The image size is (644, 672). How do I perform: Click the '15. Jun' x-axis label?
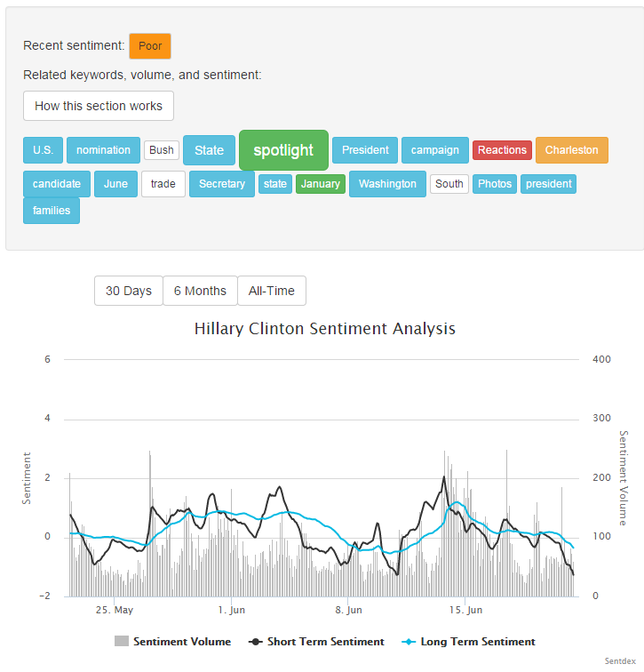tap(465, 610)
